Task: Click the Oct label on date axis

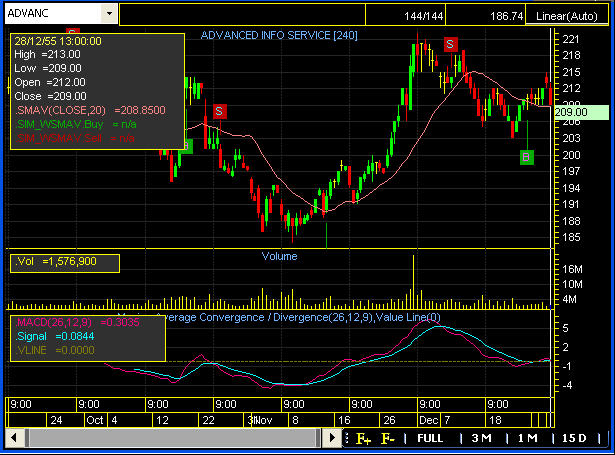Action: point(95,420)
